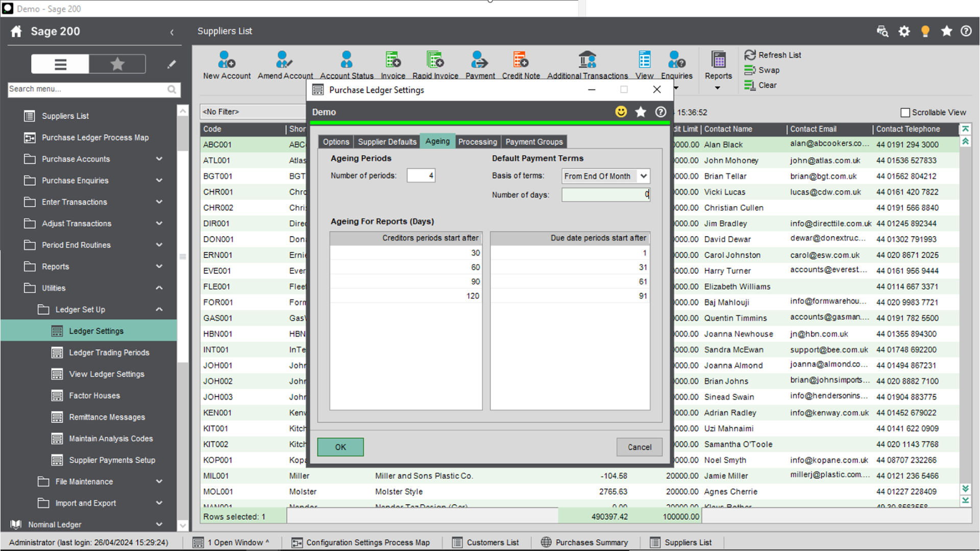Viewport: 980px width, 551px height.
Task: Open the Amend Account tool
Action: pyautogui.click(x=285, y=65)
